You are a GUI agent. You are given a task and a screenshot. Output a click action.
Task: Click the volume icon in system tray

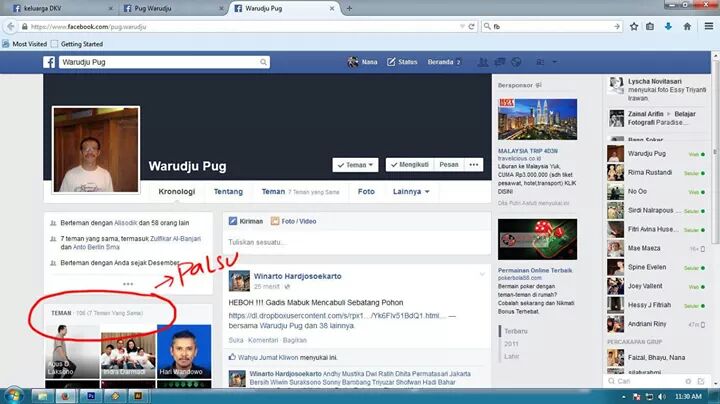(662, 397)
